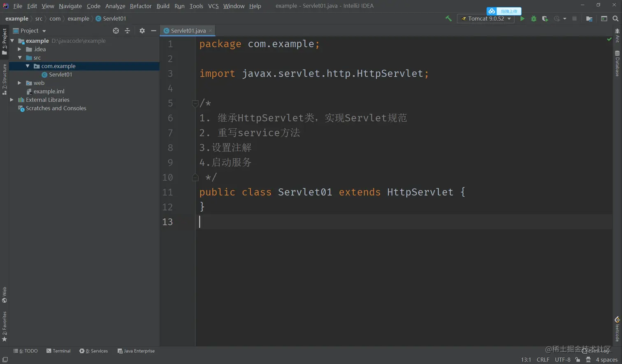Open the Tomcat 9.0.52 run configuration dropdown
This screenshot has width=622, height=364.
(x=486, y=19)
